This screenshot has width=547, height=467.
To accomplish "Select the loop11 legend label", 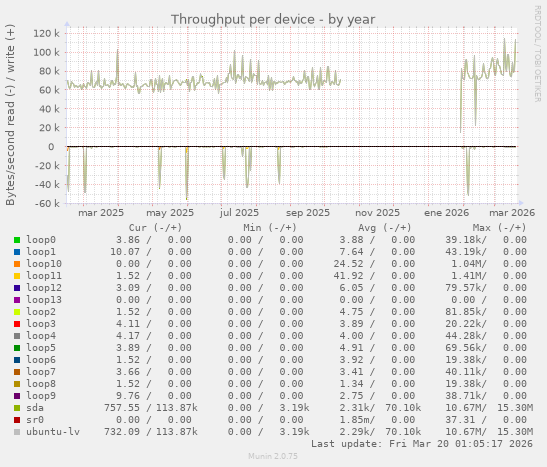I will [44, 276].
